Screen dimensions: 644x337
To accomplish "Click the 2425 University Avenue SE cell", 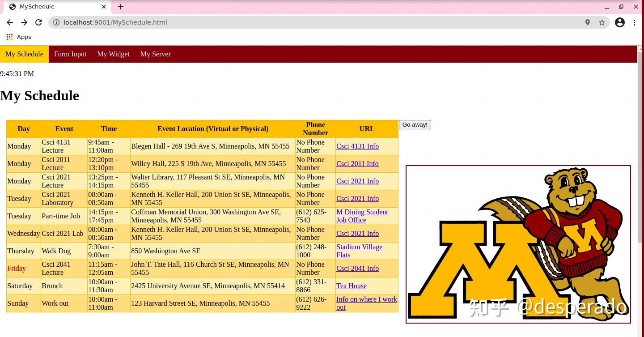I will pos(213,286).
